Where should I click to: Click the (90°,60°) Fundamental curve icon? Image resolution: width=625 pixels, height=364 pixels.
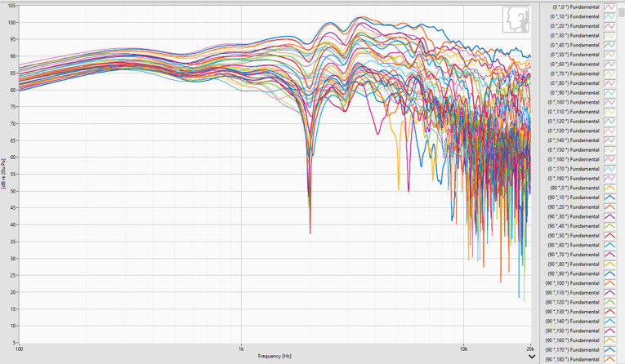609,245
